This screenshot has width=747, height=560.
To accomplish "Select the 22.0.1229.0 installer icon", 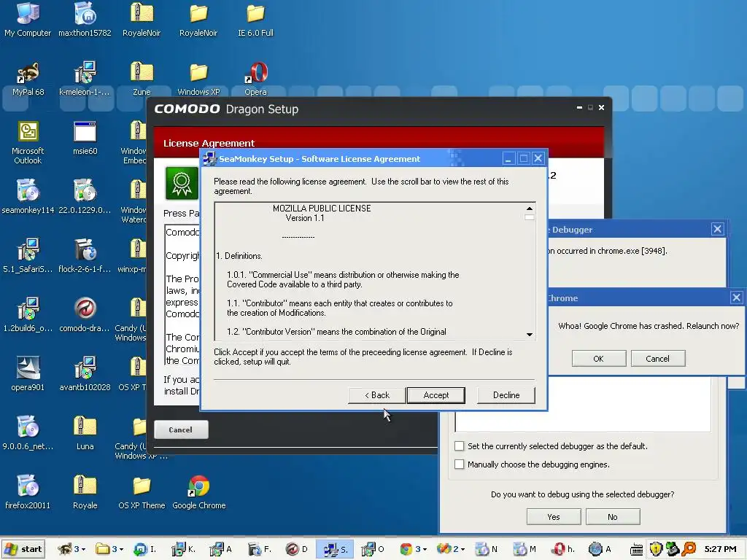I will 85,196.
